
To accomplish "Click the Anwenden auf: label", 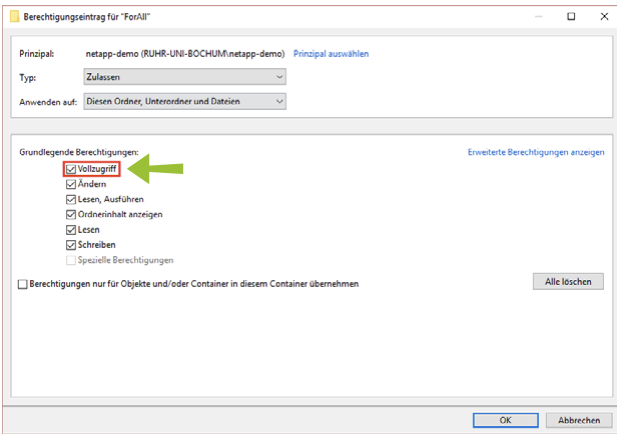I will tap(48, 102).
